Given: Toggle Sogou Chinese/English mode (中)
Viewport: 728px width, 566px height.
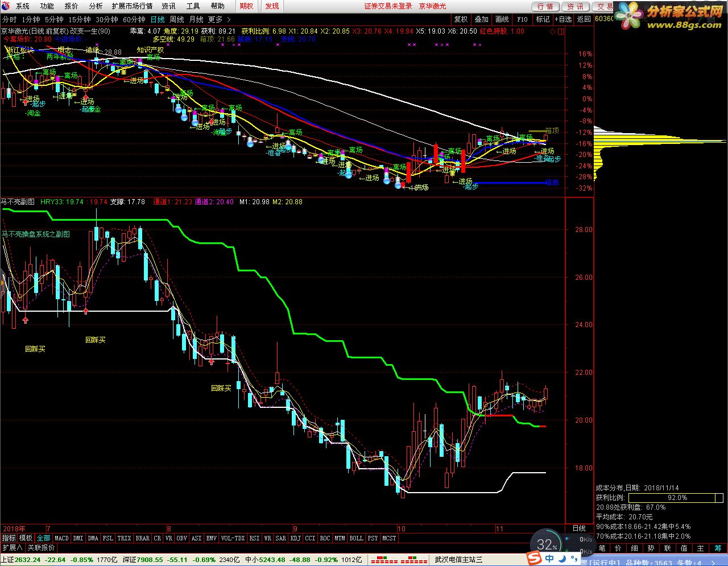Looking at the screenshot, I should pyautogui.click(x=550, y=559).
